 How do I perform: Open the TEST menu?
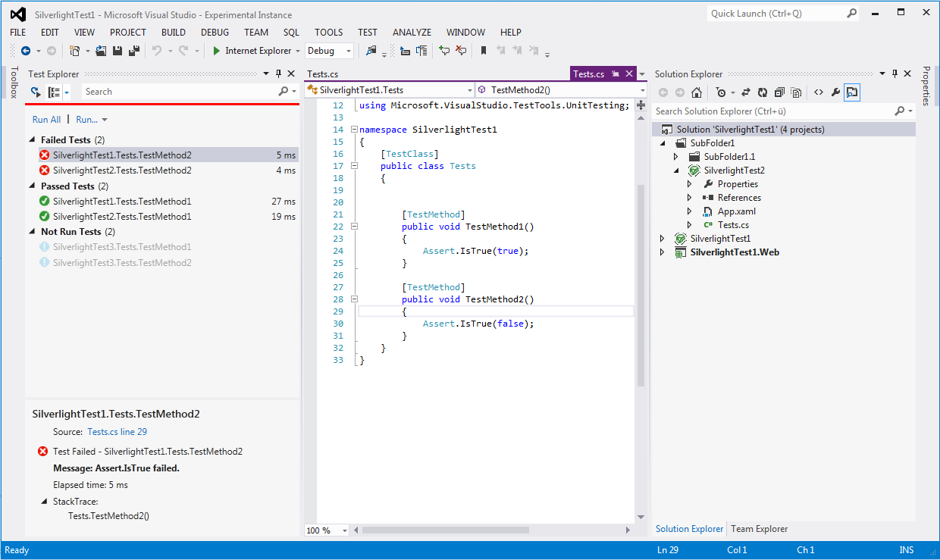tap(368, 33)
